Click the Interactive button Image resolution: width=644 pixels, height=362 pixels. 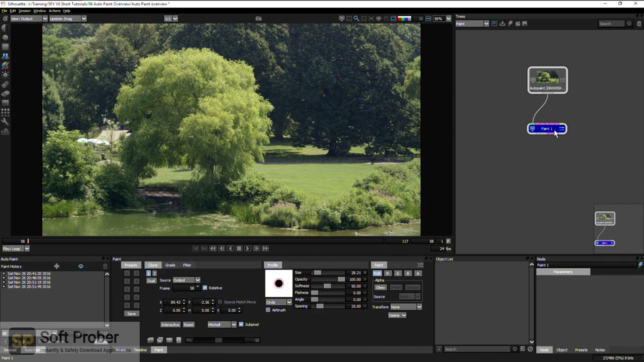coord(170,325)
